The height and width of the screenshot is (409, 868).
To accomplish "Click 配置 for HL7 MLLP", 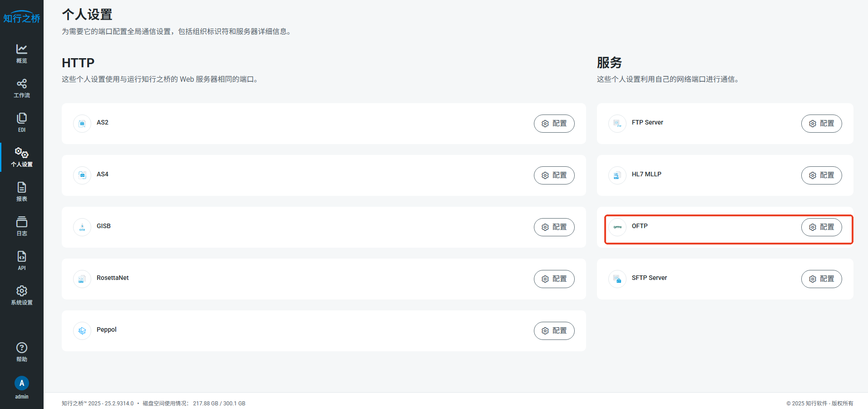I will (x=821, y=175).
